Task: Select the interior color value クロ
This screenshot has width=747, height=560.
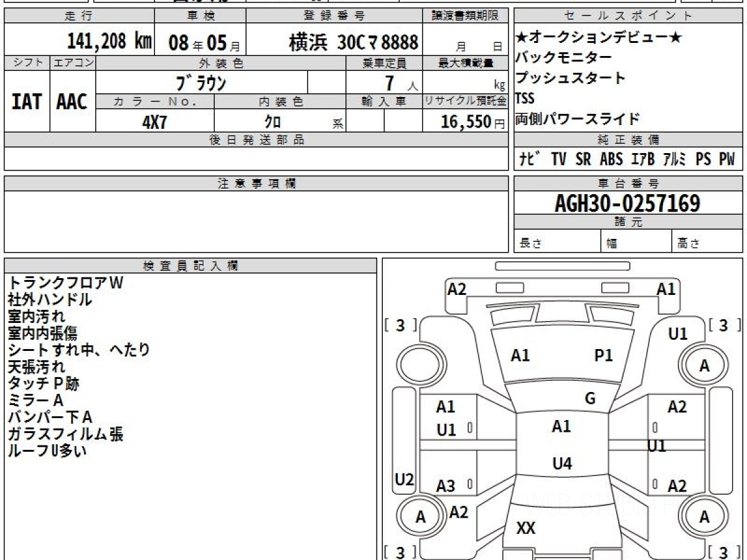Action: [x=273, y=122]
